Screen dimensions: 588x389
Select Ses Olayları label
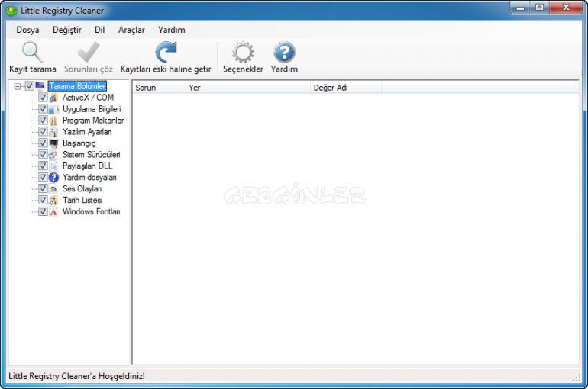pos(82,189)
